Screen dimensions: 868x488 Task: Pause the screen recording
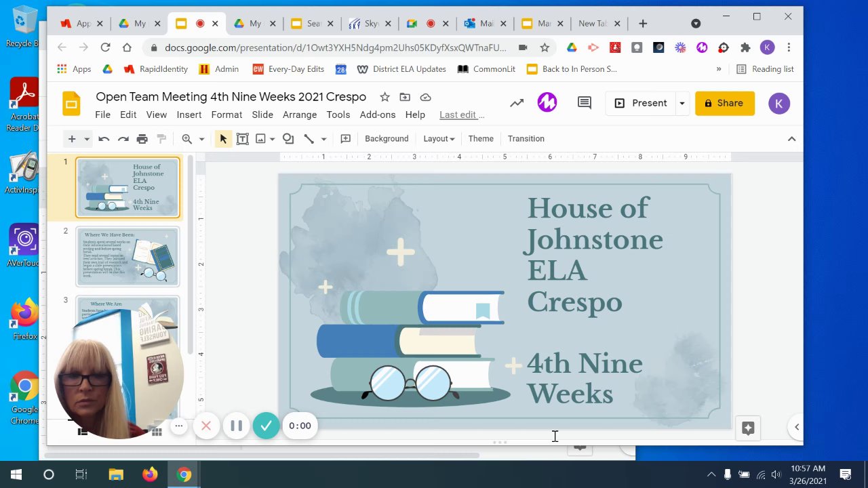pyautogui.click(x=236, y=426)
